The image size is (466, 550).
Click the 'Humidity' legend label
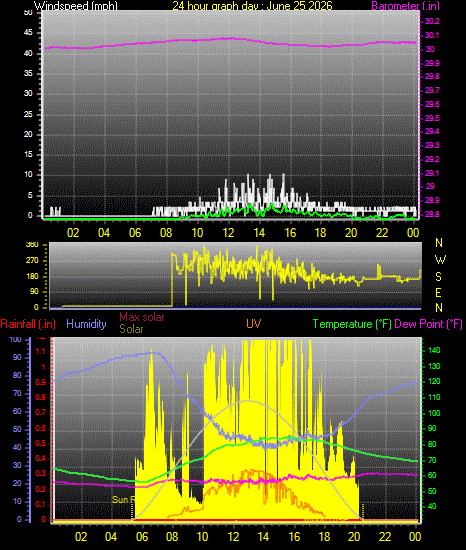click(86, 324)
